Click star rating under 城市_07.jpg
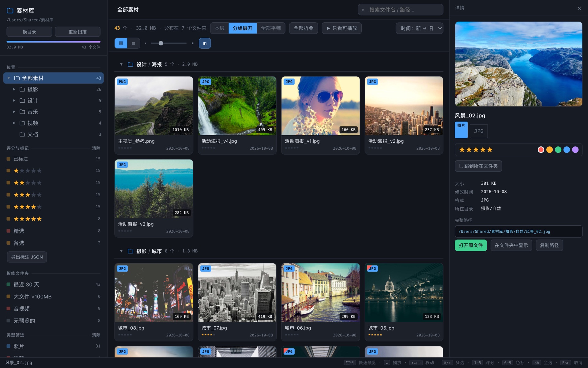 pos(209,335)
